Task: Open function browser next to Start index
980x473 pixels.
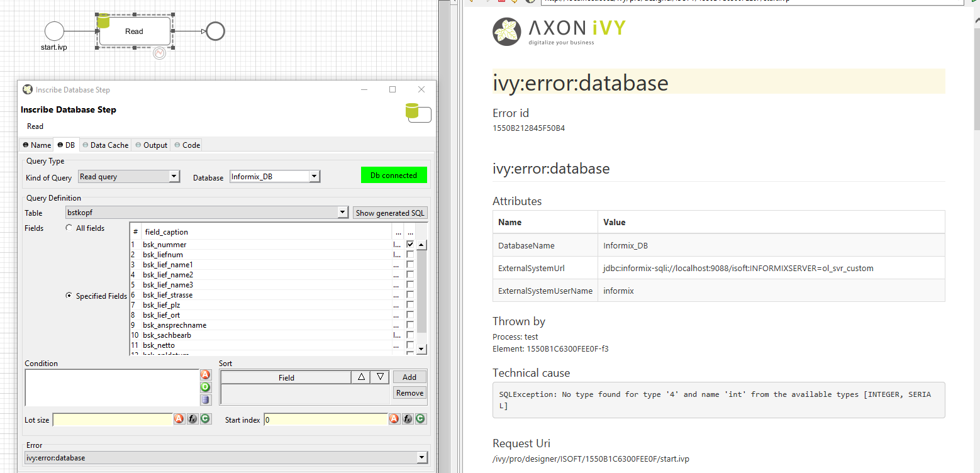Action: 408,419
